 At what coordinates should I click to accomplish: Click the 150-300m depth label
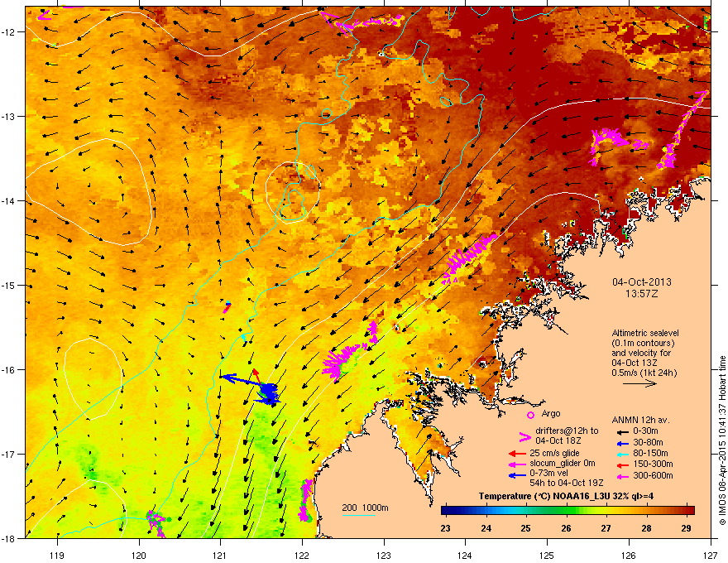coord(653,464)
